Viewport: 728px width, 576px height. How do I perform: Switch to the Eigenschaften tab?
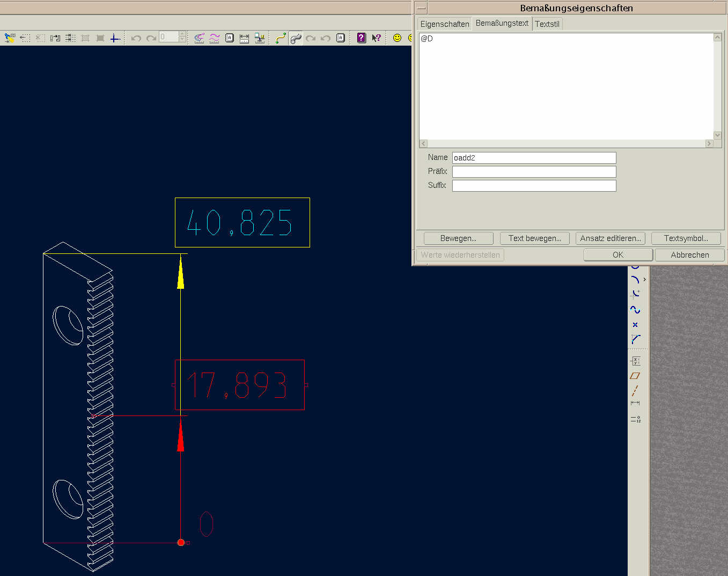click(x=444, y=24)
